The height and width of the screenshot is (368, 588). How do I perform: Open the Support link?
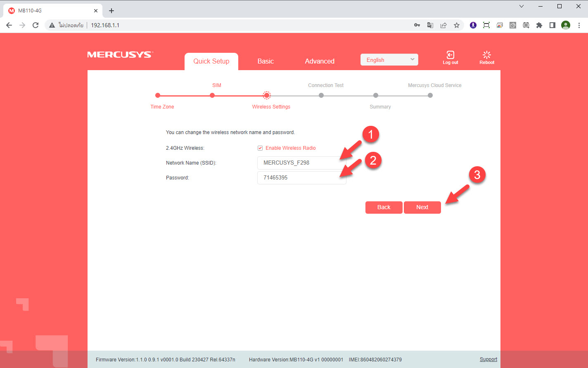(488, 359)
